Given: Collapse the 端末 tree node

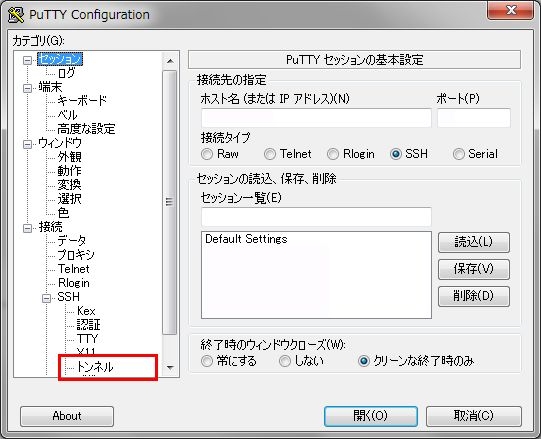Looking at the screenshot, I should [27, 88].
